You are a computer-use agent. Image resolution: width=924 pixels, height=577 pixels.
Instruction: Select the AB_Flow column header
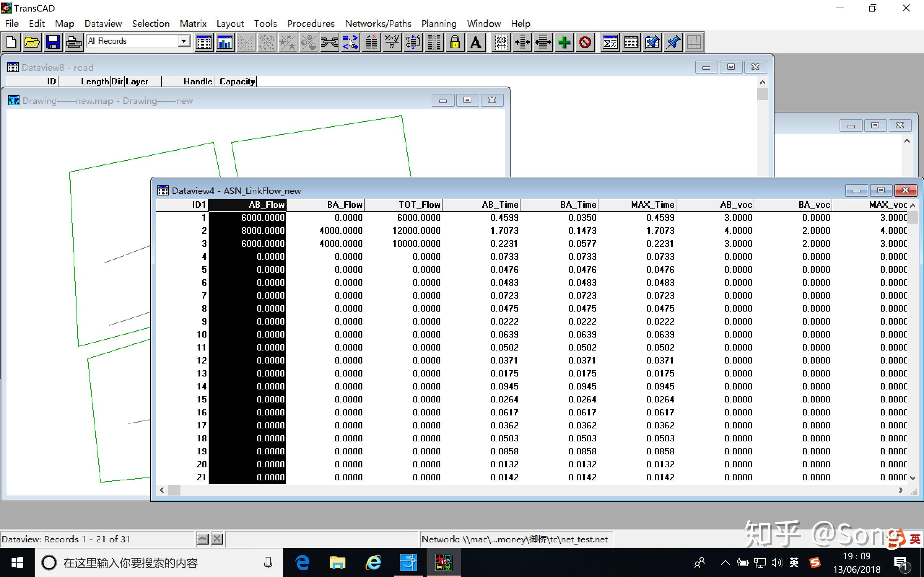click(x=266, y=205)
